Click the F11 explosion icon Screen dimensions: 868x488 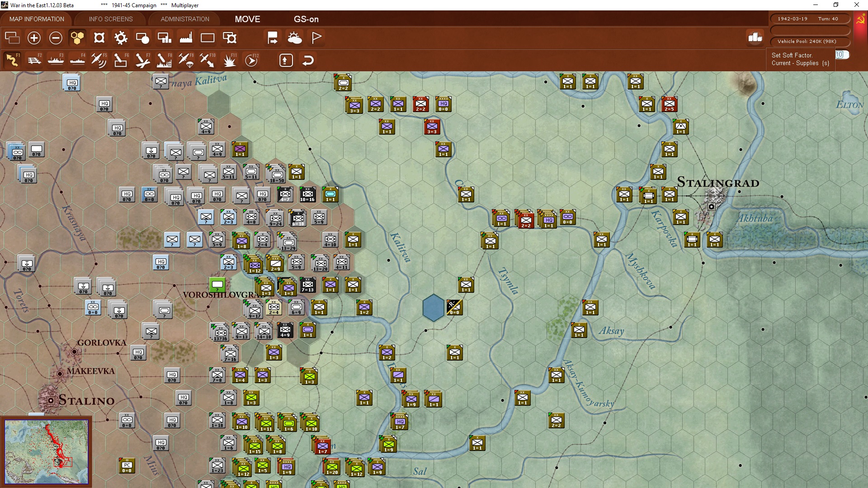pos(229,60)
